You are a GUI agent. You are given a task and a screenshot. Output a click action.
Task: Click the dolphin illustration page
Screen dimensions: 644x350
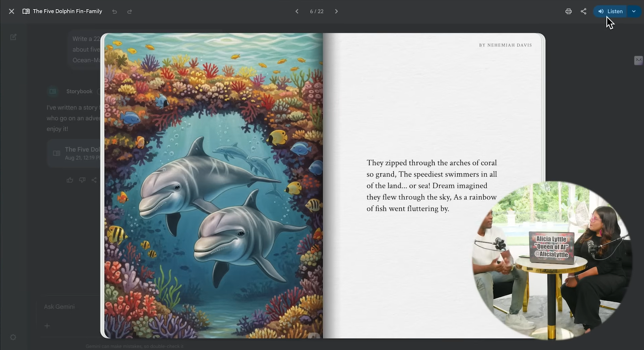click(x=213, y=186)
